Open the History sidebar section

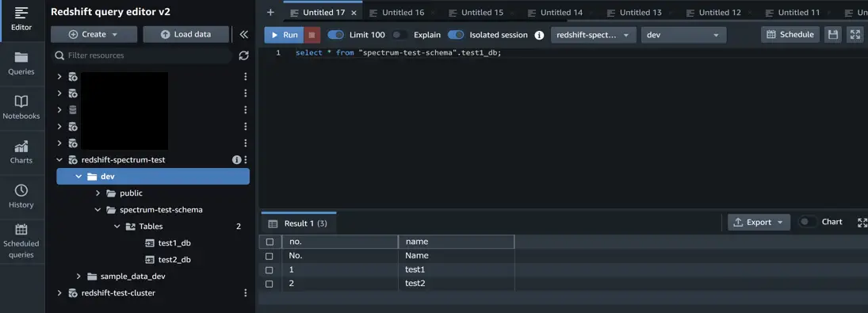click(x=21, y=197)
